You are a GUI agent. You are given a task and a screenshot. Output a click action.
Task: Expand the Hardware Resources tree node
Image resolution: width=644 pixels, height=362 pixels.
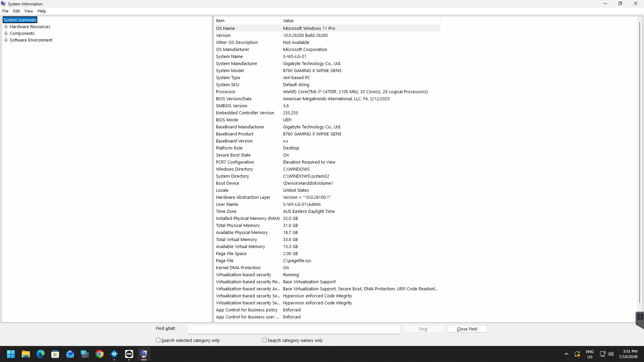6,27
